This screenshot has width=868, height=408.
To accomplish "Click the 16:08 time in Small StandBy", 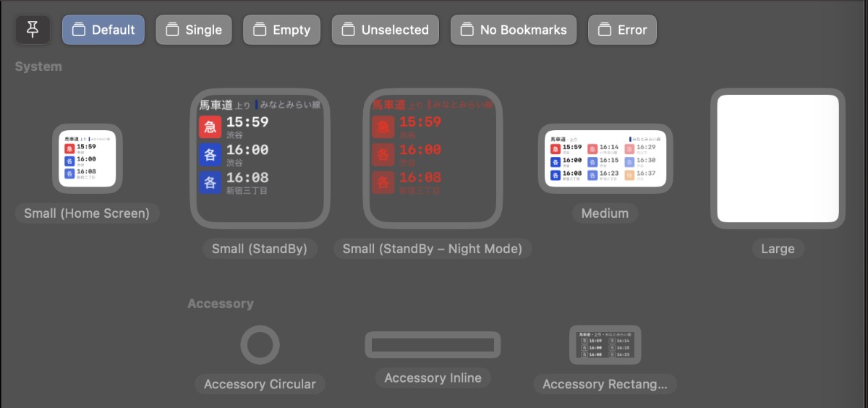I will pos(247,177).
